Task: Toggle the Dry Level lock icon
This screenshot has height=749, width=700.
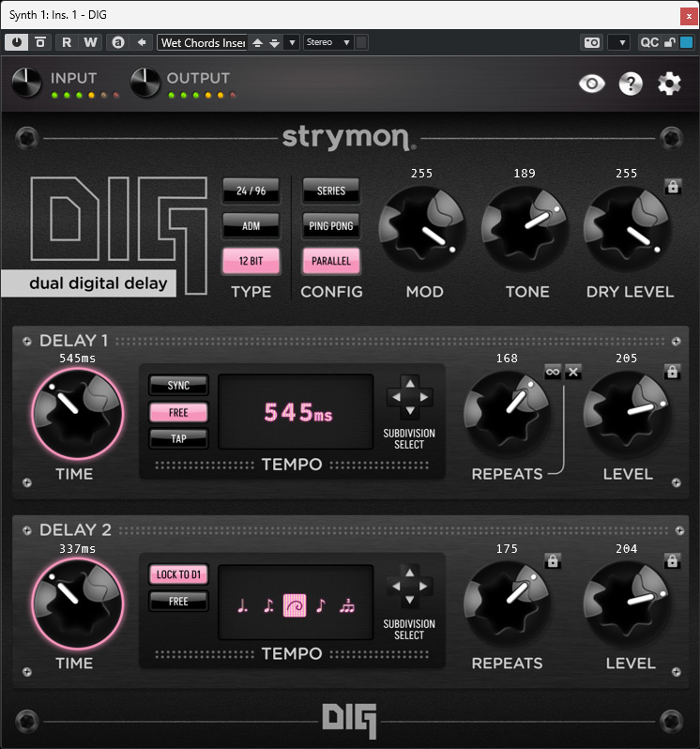Action: coord(672,187)
